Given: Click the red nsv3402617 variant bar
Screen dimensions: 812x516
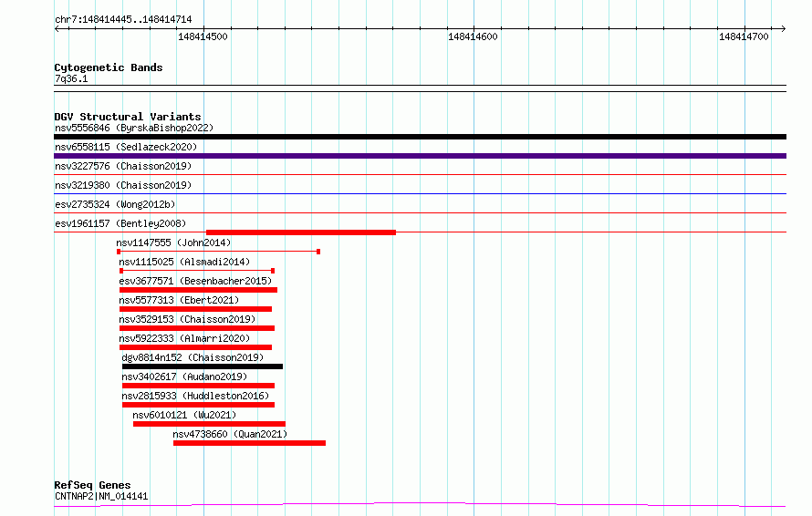Looking at the screenshot, I should tap(198, 386).
